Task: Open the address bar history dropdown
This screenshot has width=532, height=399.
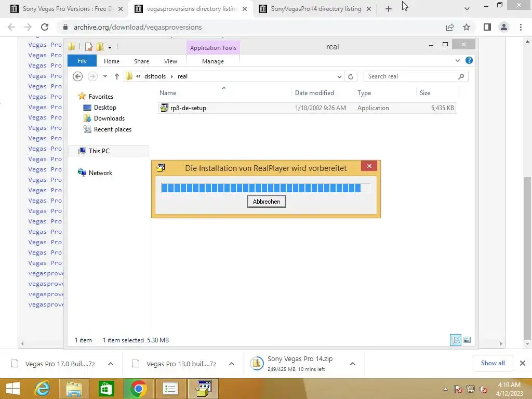Action: coord(339,77)
